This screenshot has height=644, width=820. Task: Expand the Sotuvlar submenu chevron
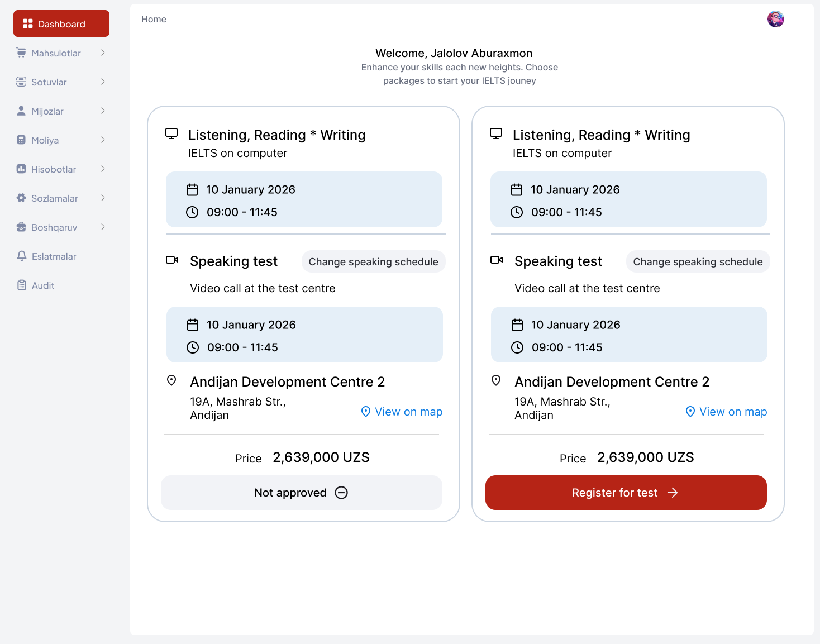tap(103, 82)
